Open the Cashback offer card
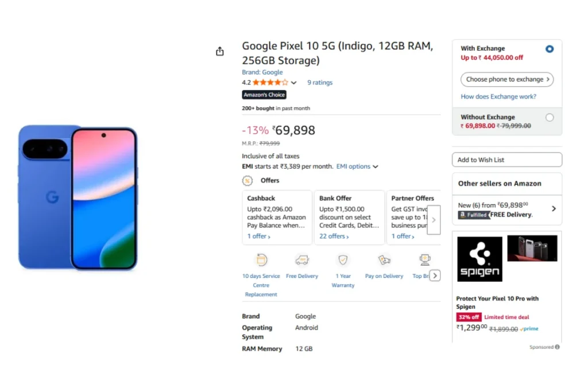This screenshot has height=392, width=588. coord(277,218)
